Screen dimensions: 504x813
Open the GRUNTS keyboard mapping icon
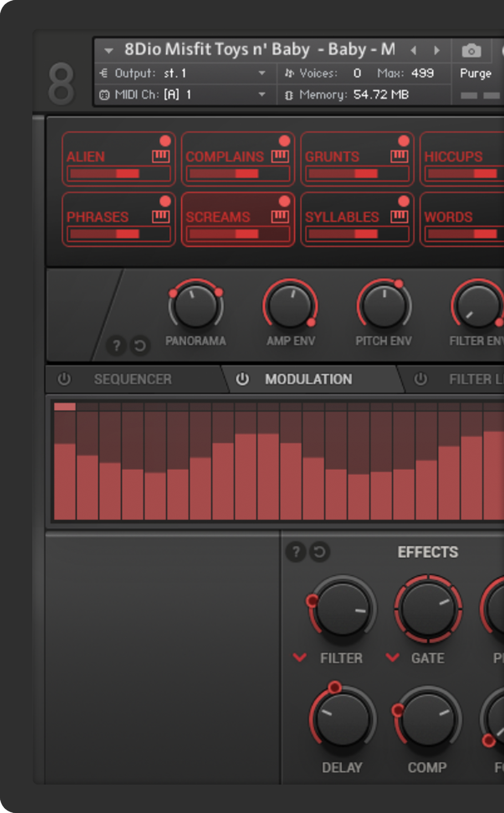point(399,156)
